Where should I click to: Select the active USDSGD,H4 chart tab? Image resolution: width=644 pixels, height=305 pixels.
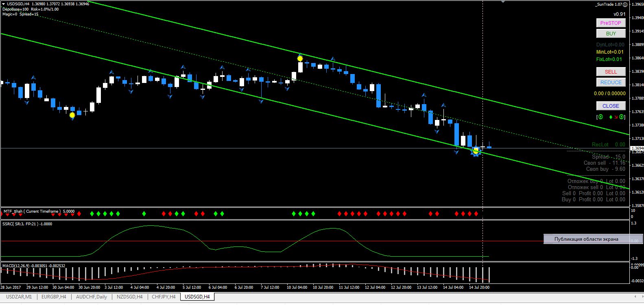tap(197, 297)
